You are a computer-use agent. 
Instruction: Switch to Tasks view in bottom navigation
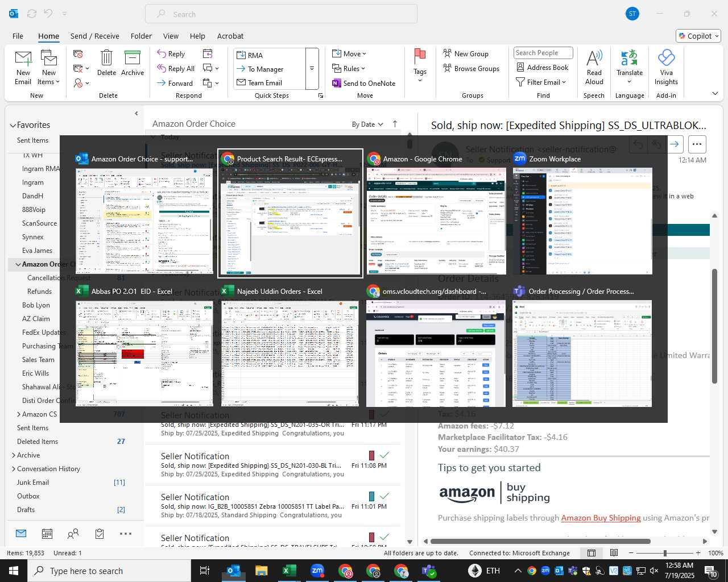[100, 534]
